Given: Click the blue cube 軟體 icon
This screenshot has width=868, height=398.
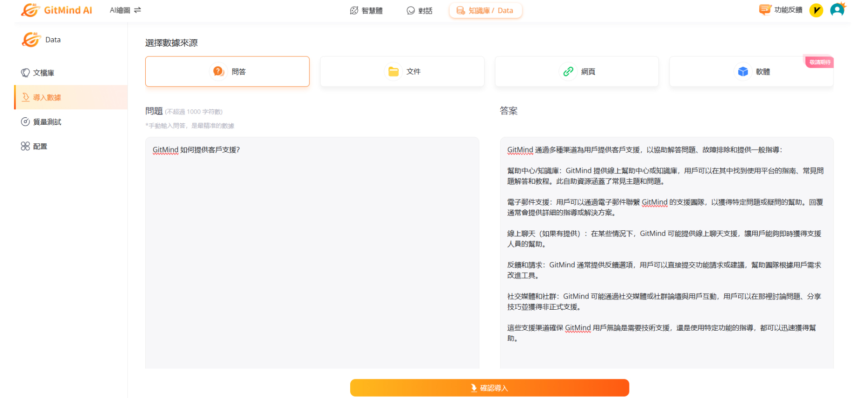Looking at the screenshot, I should [x=743, y=71].
